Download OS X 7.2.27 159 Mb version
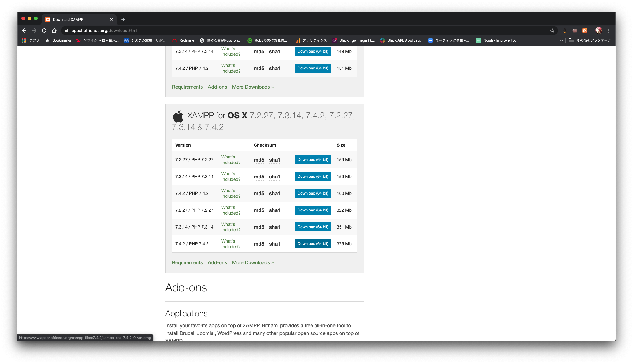Screen dimensions: 633x364 [x=312, y=160]
